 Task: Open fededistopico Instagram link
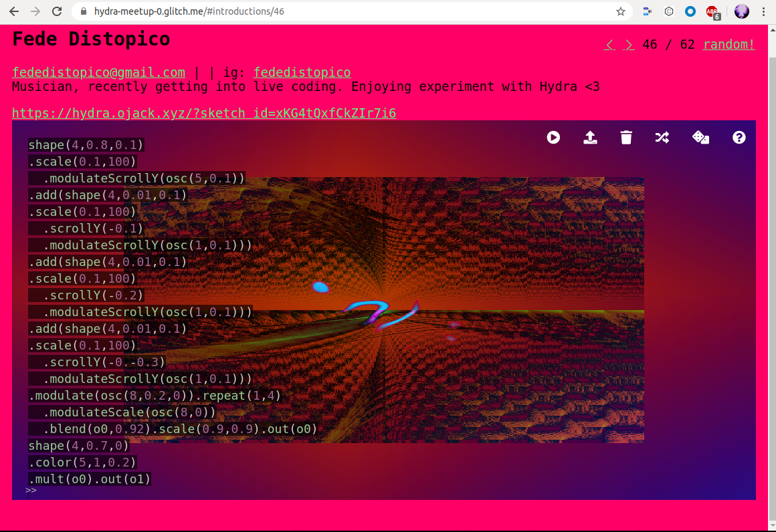coord(302,72)
